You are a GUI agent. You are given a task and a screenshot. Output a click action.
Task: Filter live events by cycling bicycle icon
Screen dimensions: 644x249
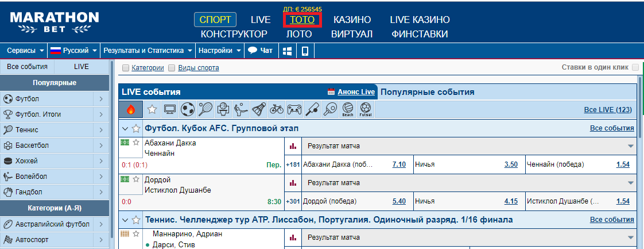point(276,109)
